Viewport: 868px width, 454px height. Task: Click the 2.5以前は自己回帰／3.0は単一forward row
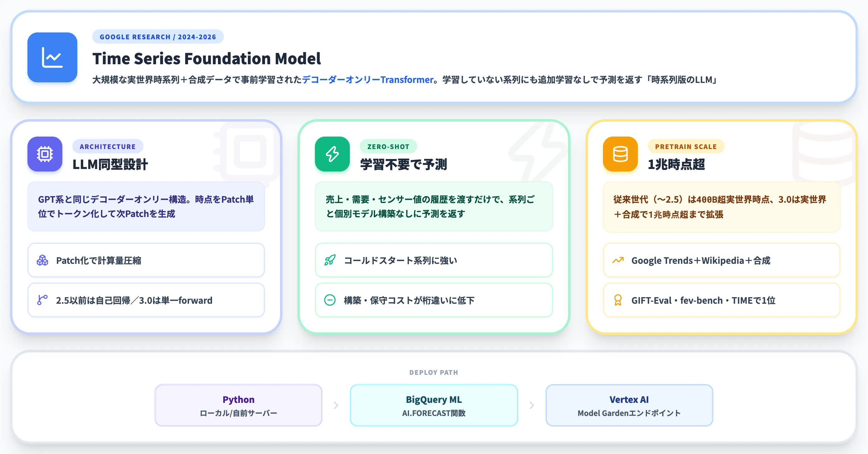(146, 300)
